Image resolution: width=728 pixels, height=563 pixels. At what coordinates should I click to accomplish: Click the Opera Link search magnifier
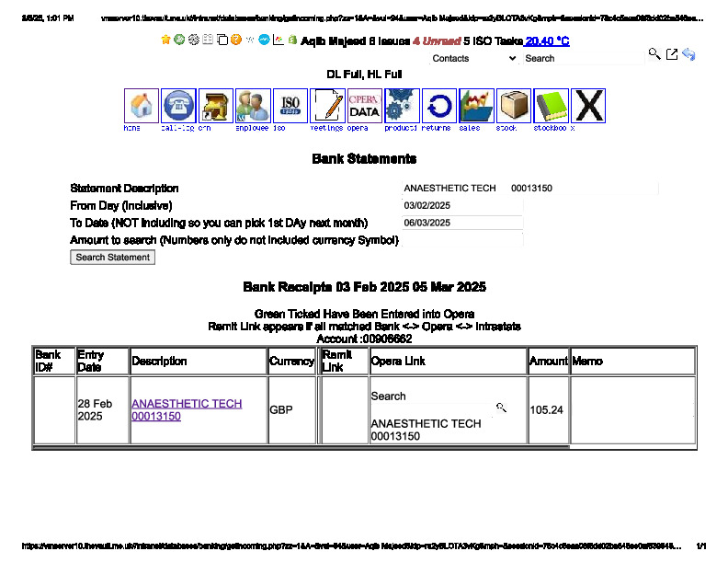[501, 407]
